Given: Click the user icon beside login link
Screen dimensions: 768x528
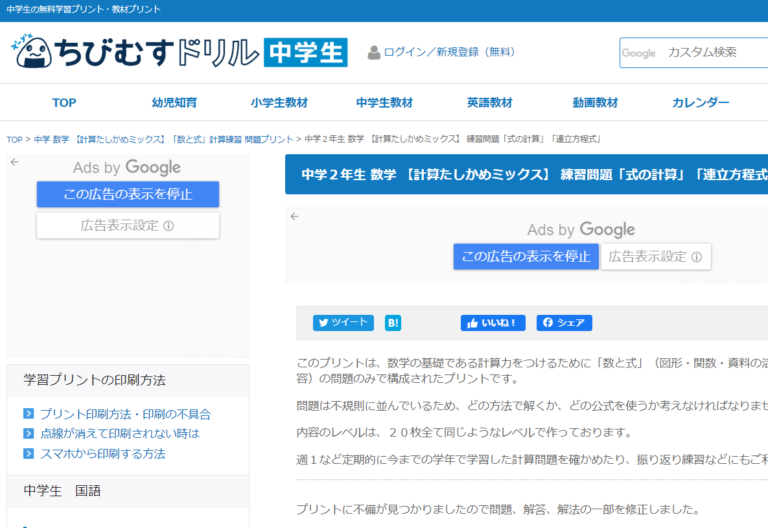Looking at the screenshot, I should click(x=374, y=52).
